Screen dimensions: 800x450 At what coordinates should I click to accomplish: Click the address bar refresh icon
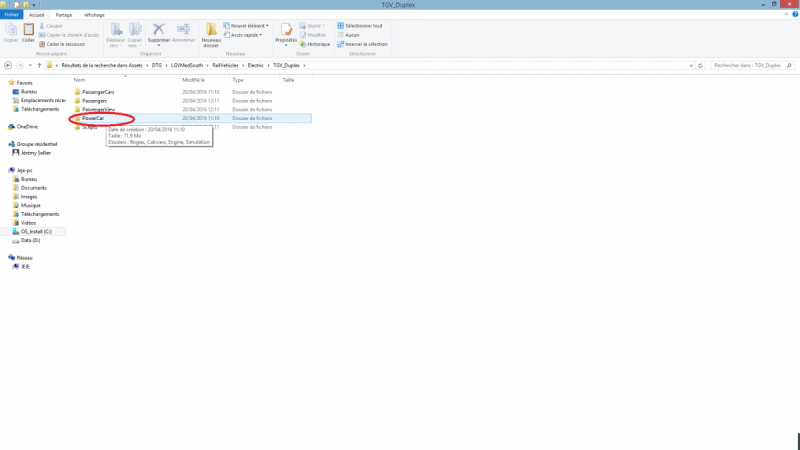click(x=701, y=65)
